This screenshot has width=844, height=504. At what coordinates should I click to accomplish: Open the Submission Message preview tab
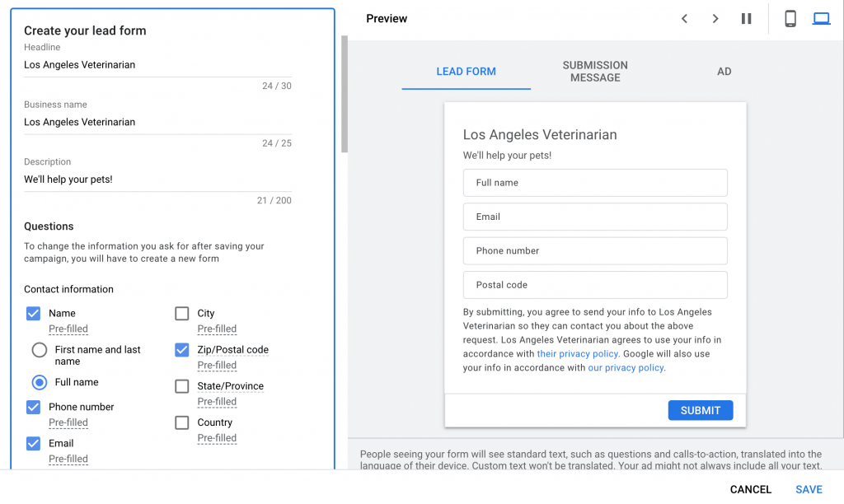coord(595,72)
